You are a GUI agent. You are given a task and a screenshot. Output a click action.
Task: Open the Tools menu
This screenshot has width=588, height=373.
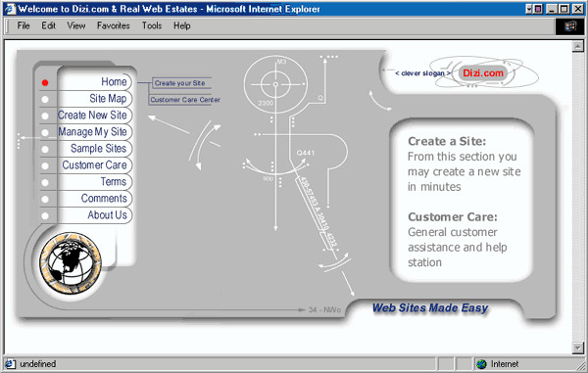[x=152, y=25]
